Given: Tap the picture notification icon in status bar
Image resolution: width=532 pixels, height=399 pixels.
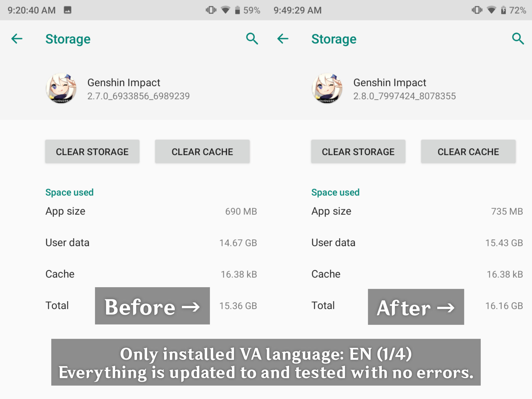Looking at the screenshot, I should tap(68, 10).
